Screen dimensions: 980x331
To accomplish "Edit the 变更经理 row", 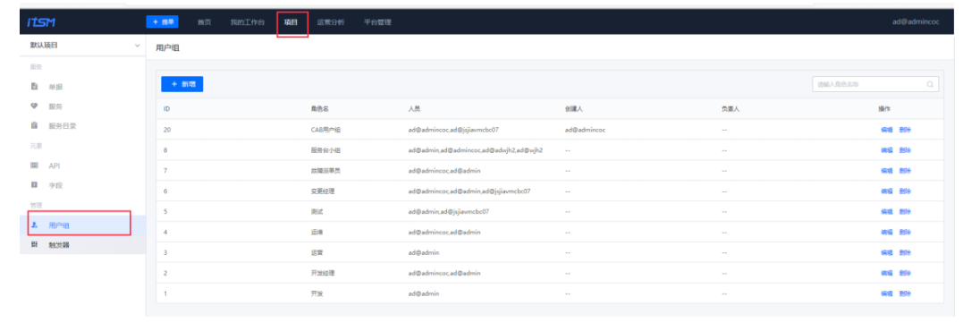I will click(x=886, y=191).
